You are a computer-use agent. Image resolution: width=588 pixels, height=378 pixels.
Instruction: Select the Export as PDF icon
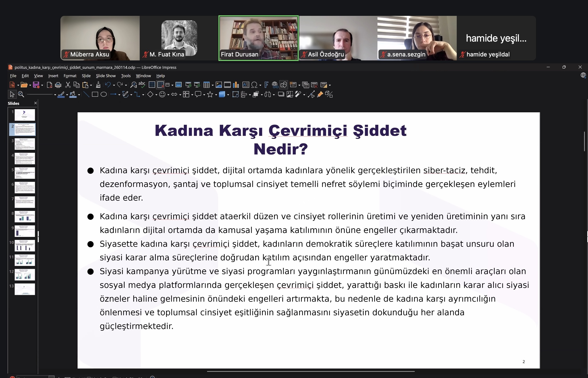(50, 85)
